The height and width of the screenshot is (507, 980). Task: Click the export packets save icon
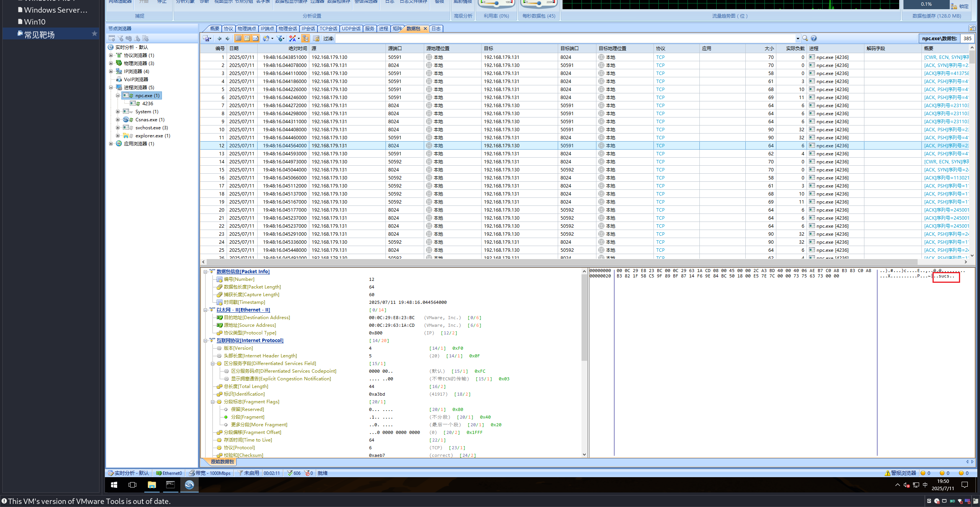click(x=206, y=38)
